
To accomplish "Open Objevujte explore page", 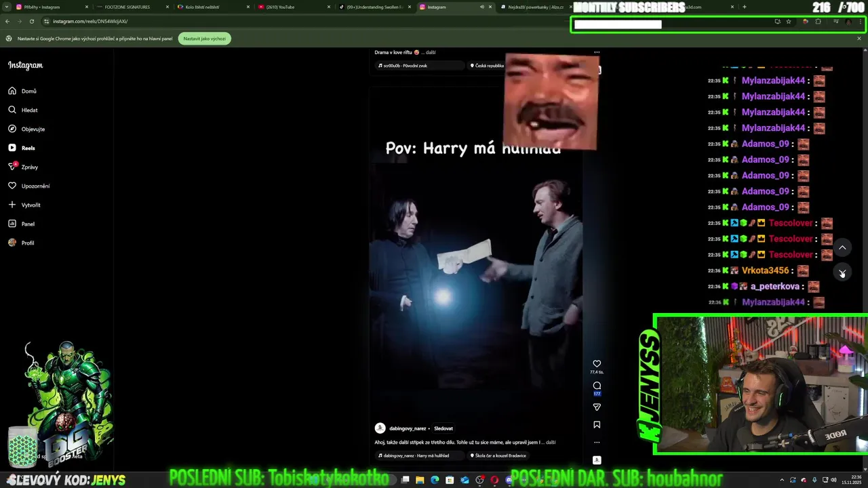I will 26,129.
